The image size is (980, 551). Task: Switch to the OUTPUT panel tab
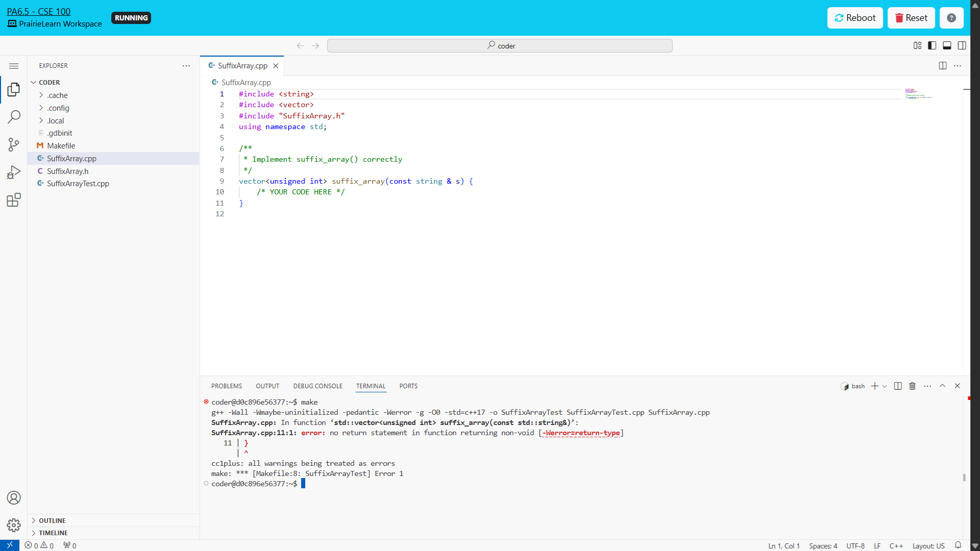point(267,386)
